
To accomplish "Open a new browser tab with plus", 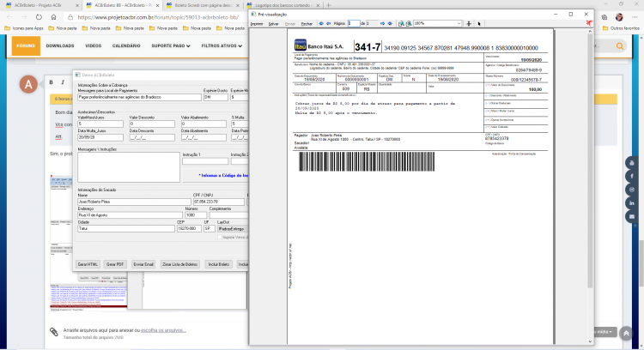I will (328, 5).
